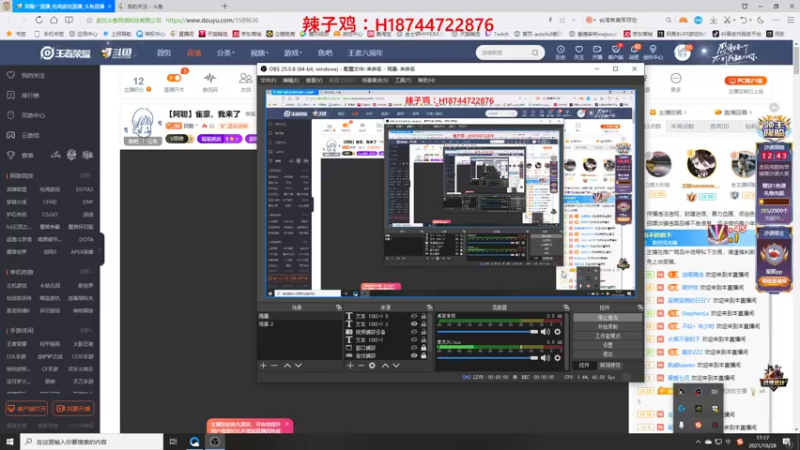Open source properties gear in sources dock
Viewport: 800px width, 450px height.
(x=372, y=365)
